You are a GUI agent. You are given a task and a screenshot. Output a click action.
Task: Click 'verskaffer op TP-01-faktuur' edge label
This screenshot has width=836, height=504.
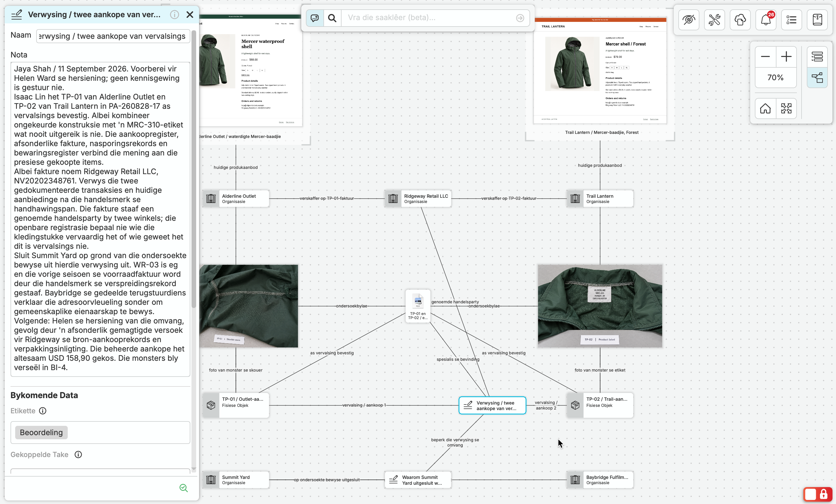tap(327, 198)
